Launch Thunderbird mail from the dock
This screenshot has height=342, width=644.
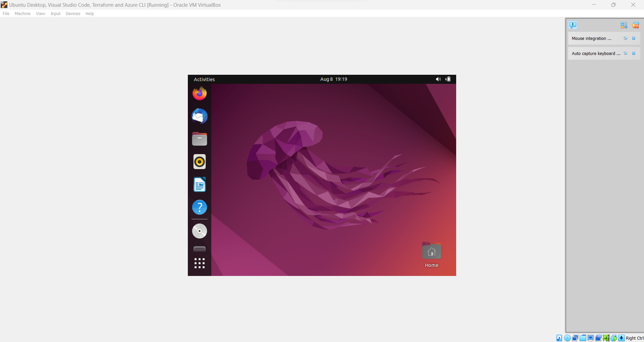click(x=200, y=116)
